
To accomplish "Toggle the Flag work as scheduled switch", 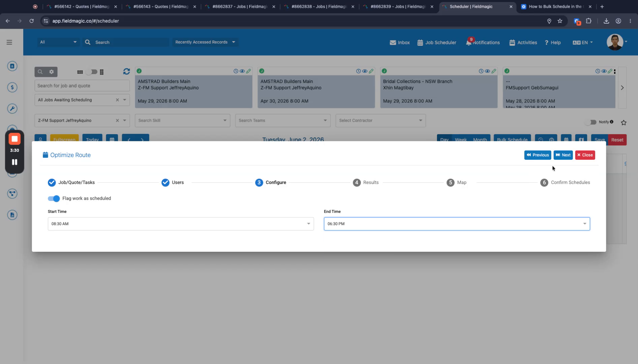I will click(x=54, y=199).
